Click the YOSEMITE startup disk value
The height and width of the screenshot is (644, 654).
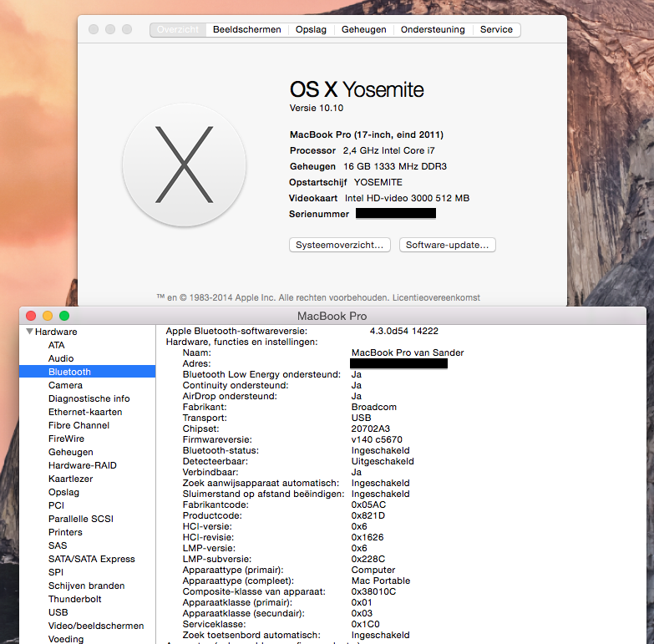pos(378,182)
